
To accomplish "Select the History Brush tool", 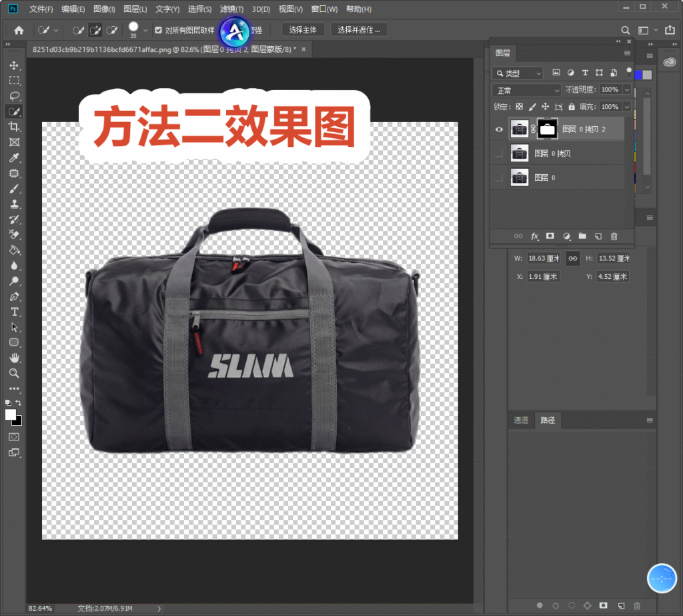I will coord(14,220).
